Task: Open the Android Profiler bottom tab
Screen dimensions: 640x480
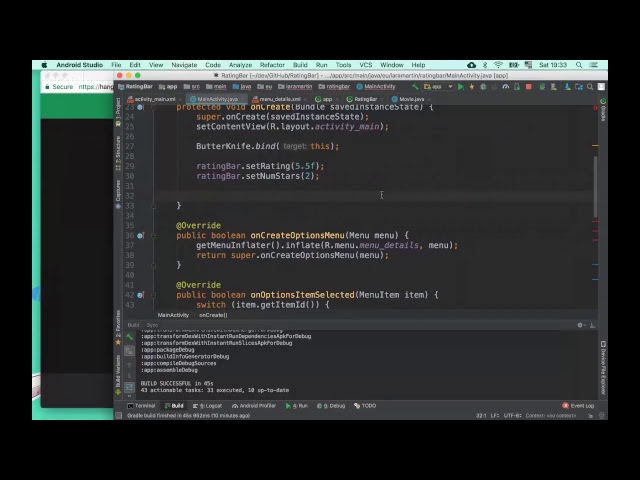Action: click(x=254, y=406)
